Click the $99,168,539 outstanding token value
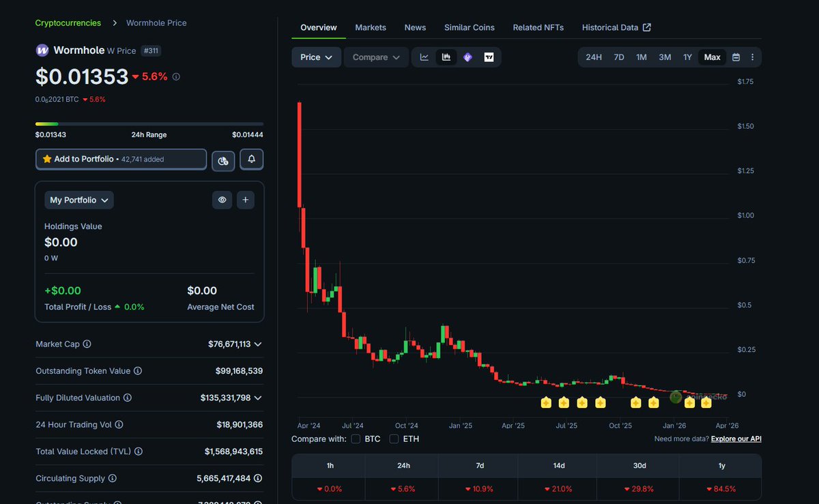The height and width of the screenshot is (504, 819). [x=239, y=371]
